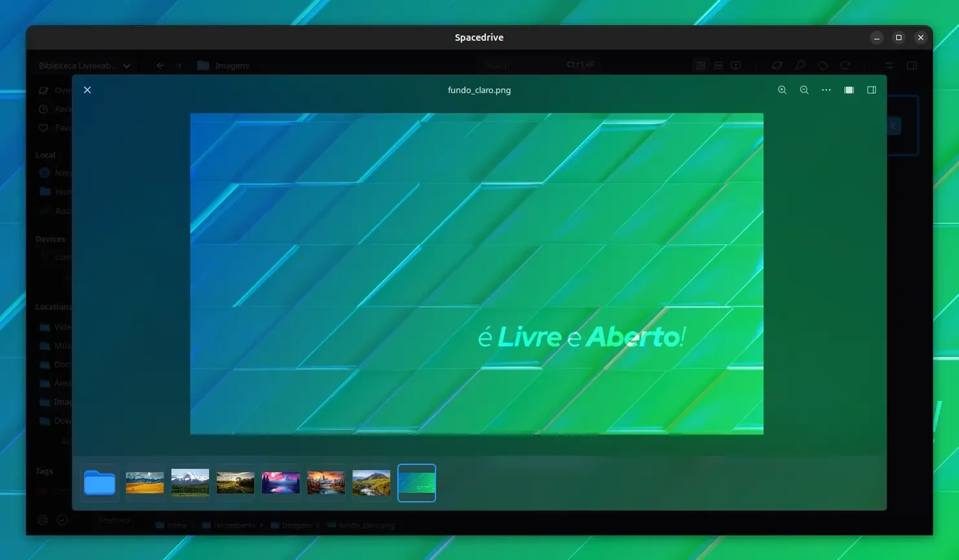Viewport: 959px width, 560px height.
Task: Close the fundo_claro.png quick preview
Action: 87,90
